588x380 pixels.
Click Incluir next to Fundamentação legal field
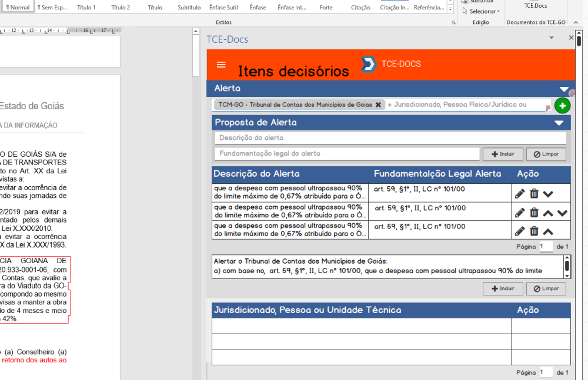pos(502,154)
